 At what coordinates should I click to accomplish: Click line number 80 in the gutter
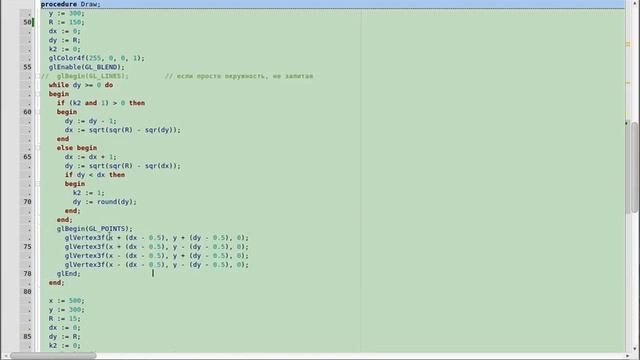pyautogui.click(x=27, y=291)
